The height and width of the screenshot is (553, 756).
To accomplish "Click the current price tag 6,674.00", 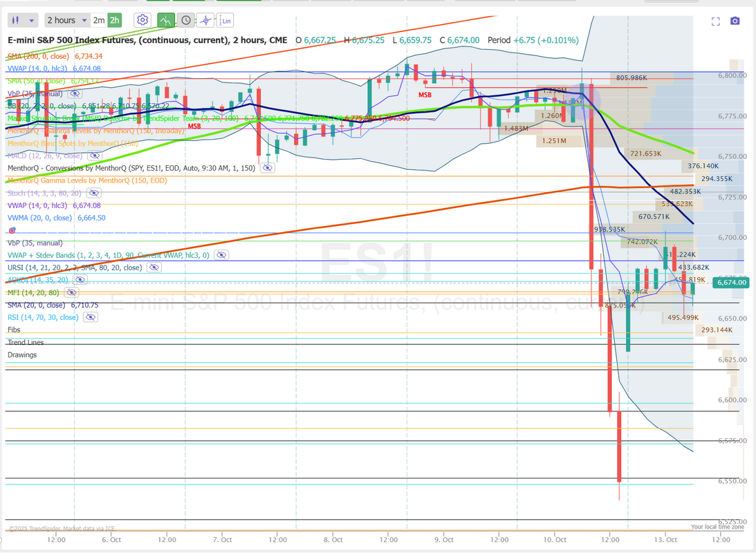I will click(x=732, y=282).
